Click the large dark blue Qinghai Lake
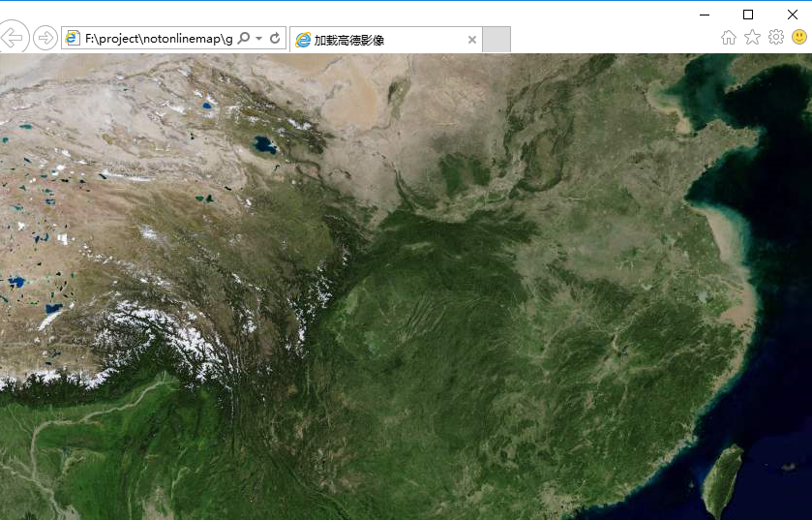The height and width of the screenshot is (520, 812). pyautogui.click(x=265, y=145)
